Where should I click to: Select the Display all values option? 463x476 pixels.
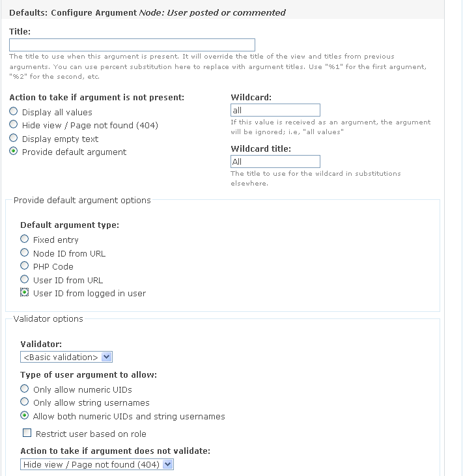click(14, 112)
